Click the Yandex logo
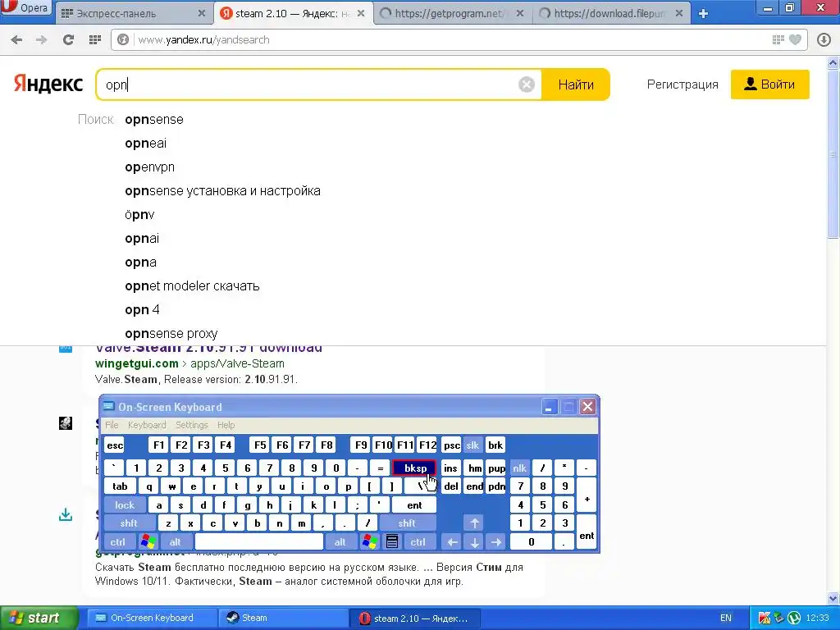The image size is (840, 630). 48,84
